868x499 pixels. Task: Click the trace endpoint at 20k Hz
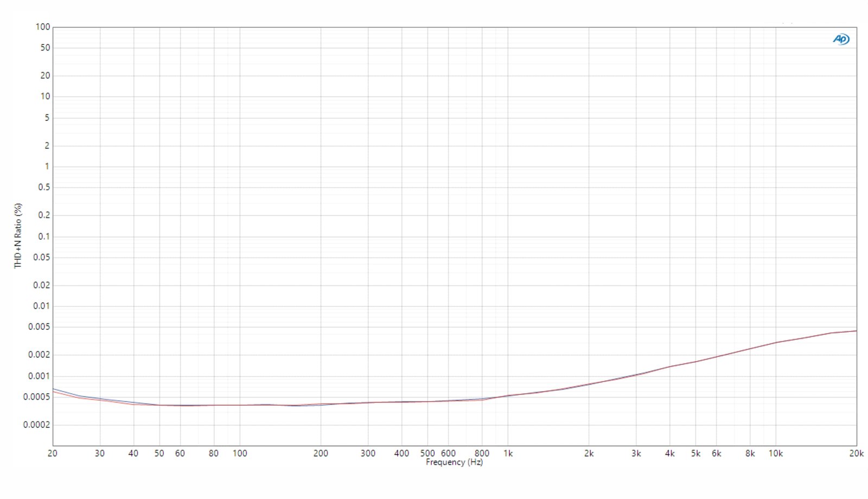point(856,331)
